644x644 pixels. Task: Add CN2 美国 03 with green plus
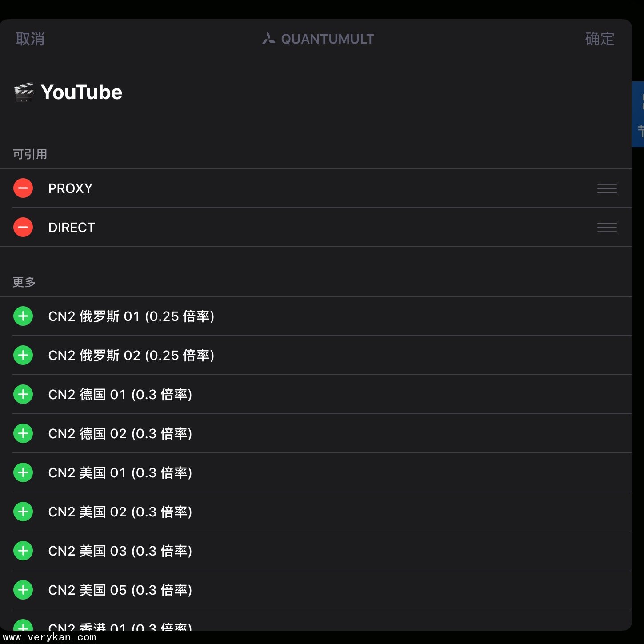tap(23, 551)
